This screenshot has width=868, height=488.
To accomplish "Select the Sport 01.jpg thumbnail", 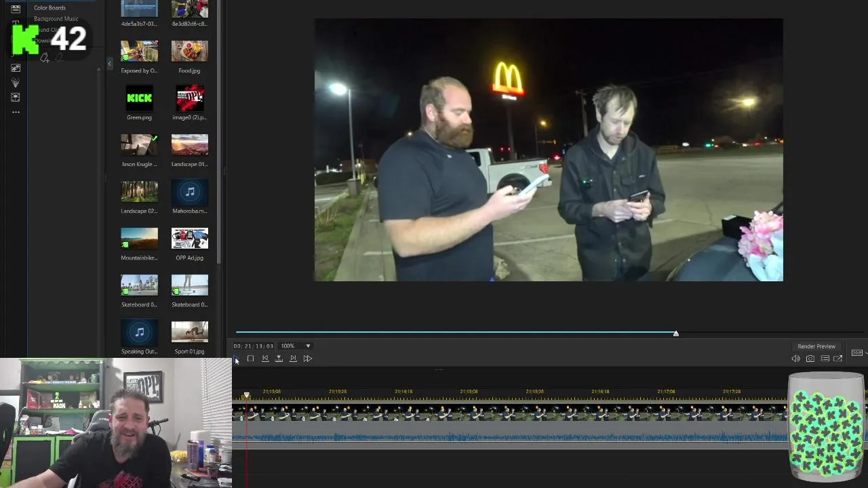I will tap(190, 332).
